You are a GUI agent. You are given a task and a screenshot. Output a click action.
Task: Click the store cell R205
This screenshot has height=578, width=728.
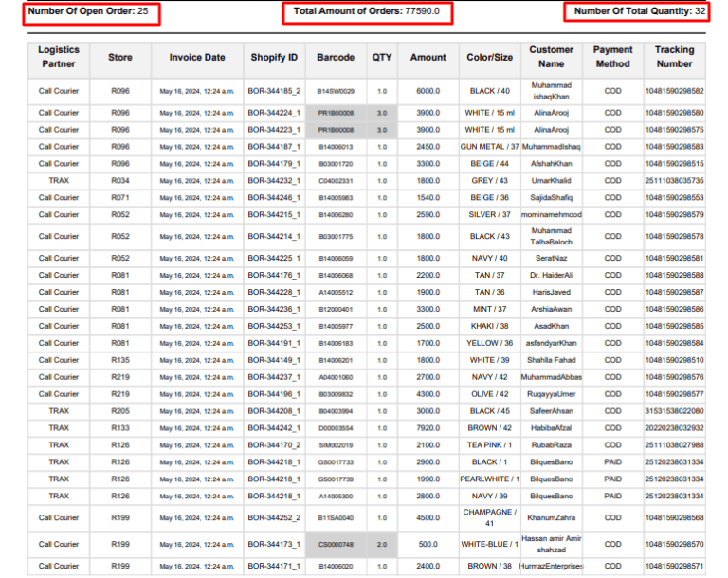tap(120, 411)
